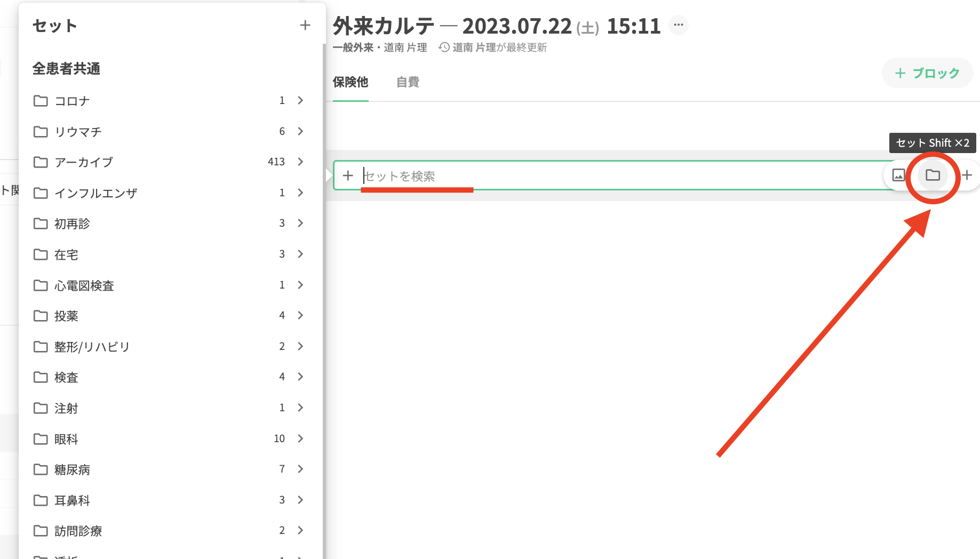Screen dimensions: 980x559
Task: Click the セット folder icon button
Action: (933, 175)
